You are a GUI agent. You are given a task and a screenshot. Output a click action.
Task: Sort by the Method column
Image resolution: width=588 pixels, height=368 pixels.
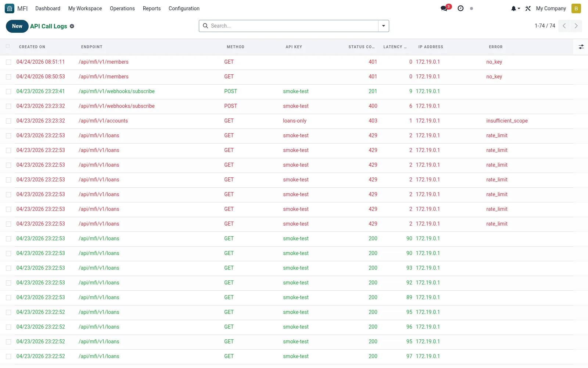236,47
